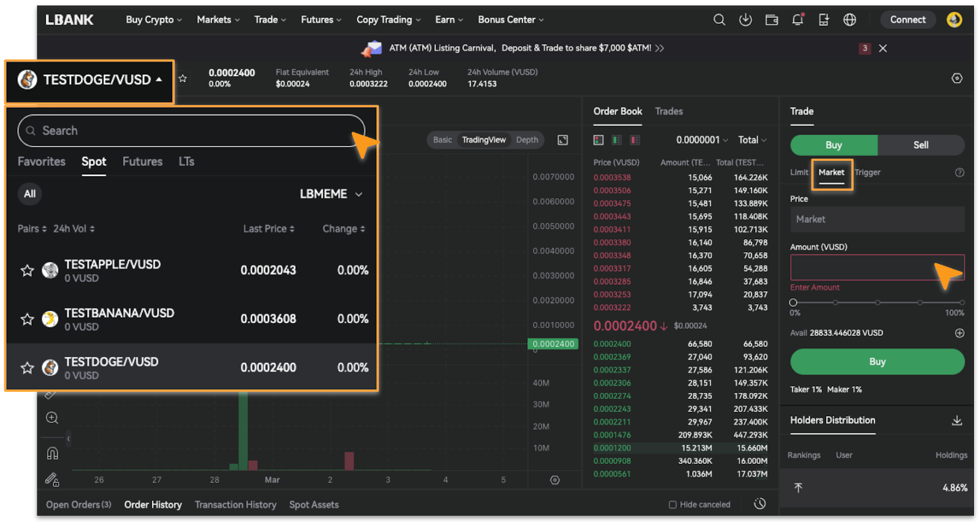This screenshot has width=980, height=522.
Task: Open the orders document icon in header
Action: pos(824,20)
